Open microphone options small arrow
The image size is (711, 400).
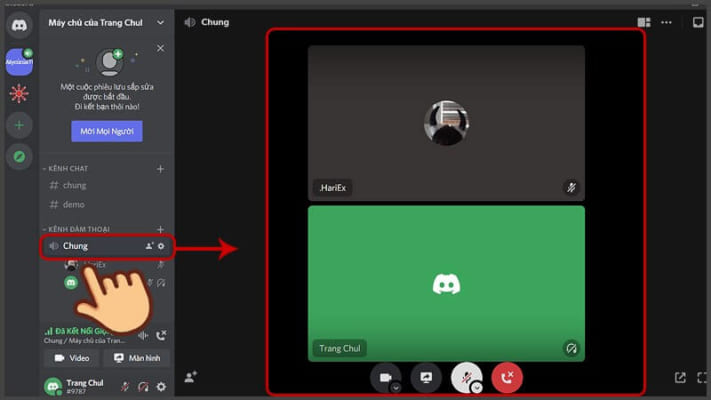click(x=477, y=388)
